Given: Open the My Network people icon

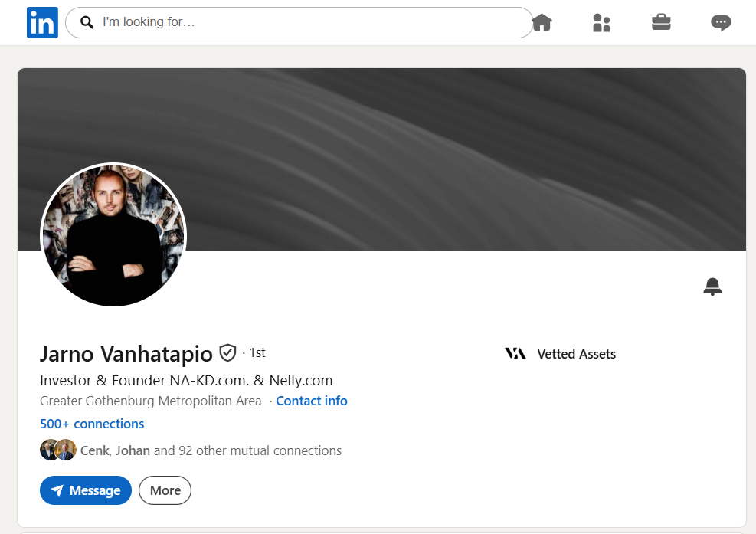Looking at the screenshot, I should pyautogui.click(x=601, y=22).
